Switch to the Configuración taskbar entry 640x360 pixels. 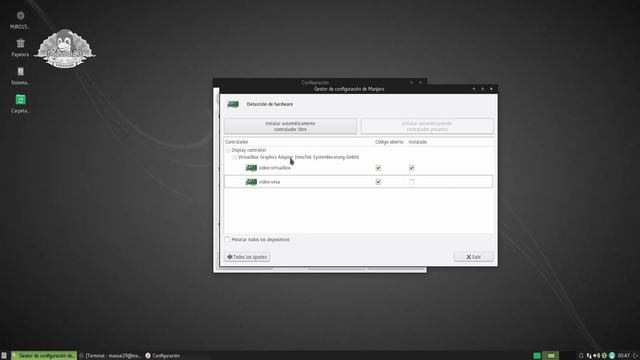pos(163,356)
